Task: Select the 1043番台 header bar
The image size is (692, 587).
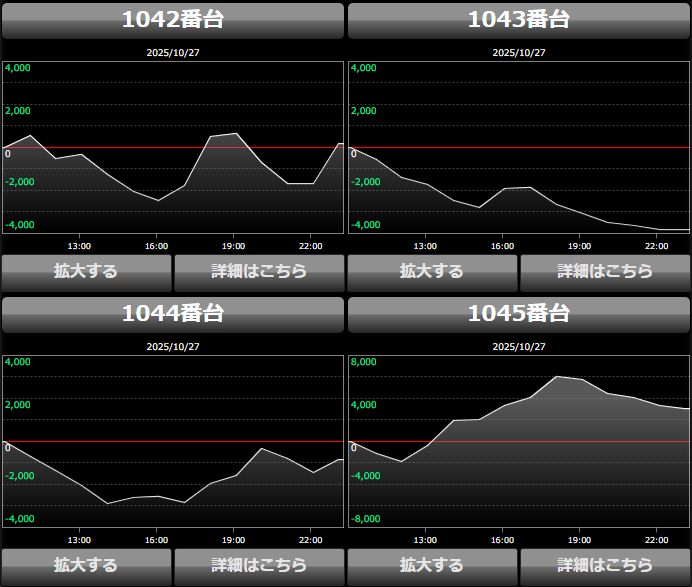Action: [x=519, y=20]
